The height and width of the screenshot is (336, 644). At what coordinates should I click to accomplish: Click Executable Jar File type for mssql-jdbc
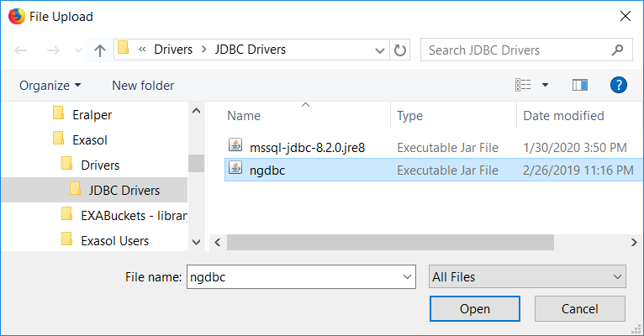click(x=447, y=147)
